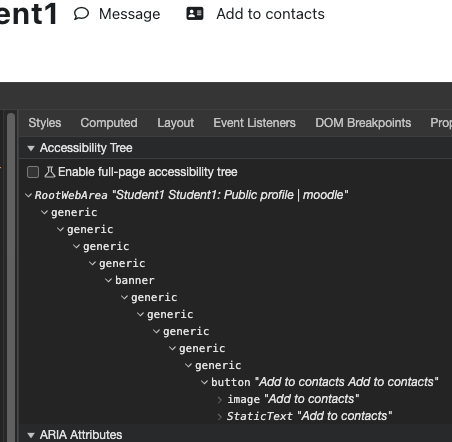
Task: Click the vertical scrollbar of the left panel
Action: (11, 277)
